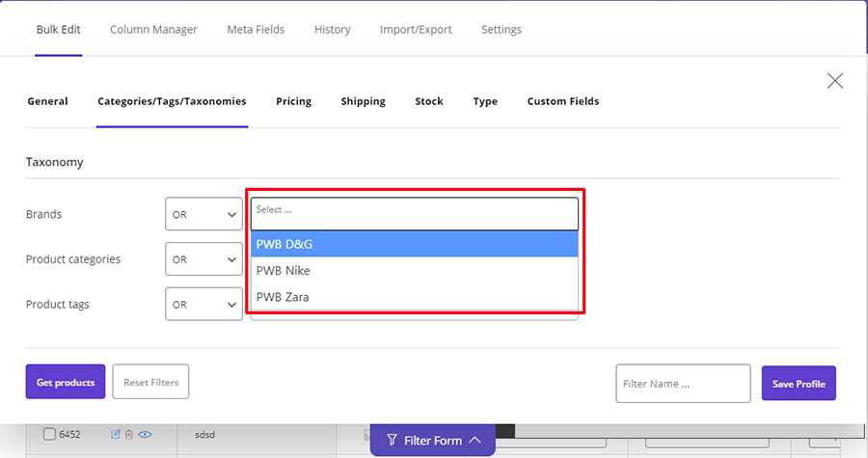Collapse the Filter Form toggle button

tap(433, 441)
